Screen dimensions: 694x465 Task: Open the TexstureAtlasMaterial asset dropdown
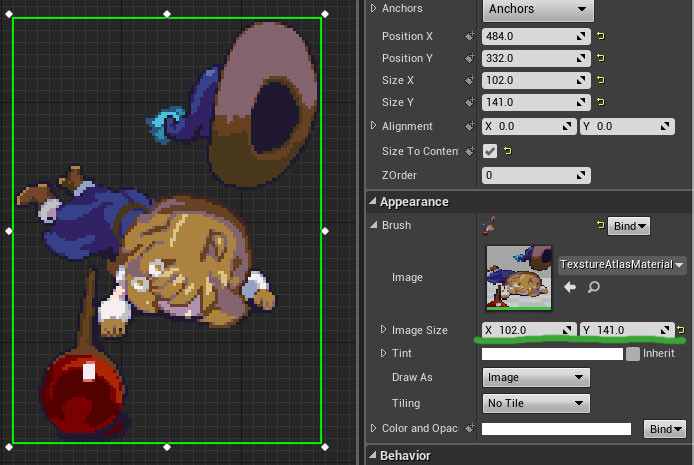622,265
